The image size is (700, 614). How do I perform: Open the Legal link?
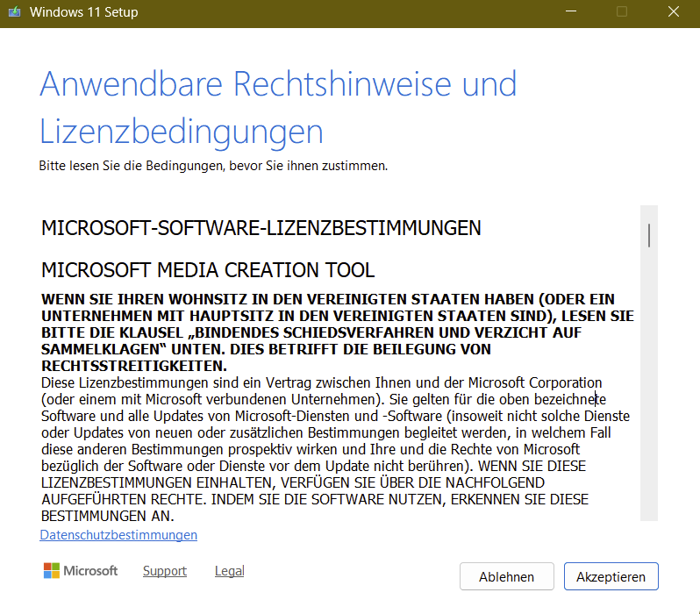point(230,571)
